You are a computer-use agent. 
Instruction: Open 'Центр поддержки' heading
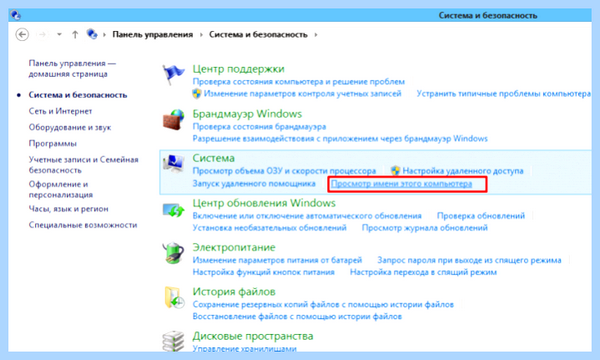point(238,69)
